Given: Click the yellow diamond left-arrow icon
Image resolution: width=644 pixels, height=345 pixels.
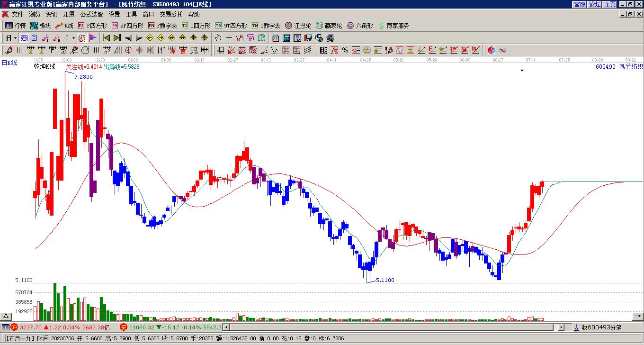Looking at the screenshot, I should pyautogui.click(x=150, y=38).
